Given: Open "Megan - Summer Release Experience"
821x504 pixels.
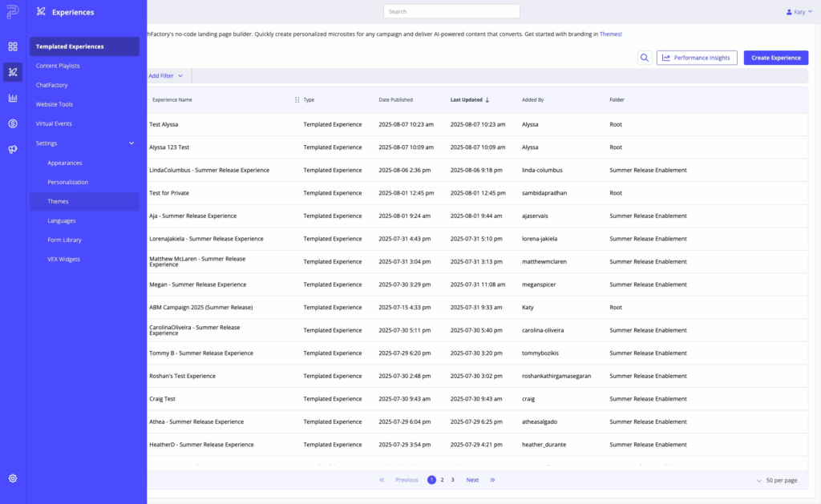Looking at the screenshot, I should point(197,284).
